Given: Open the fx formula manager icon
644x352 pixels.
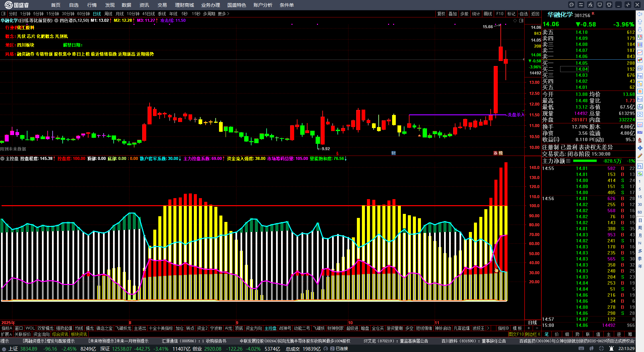Looking at the screenshot, I should pos(590,5).
